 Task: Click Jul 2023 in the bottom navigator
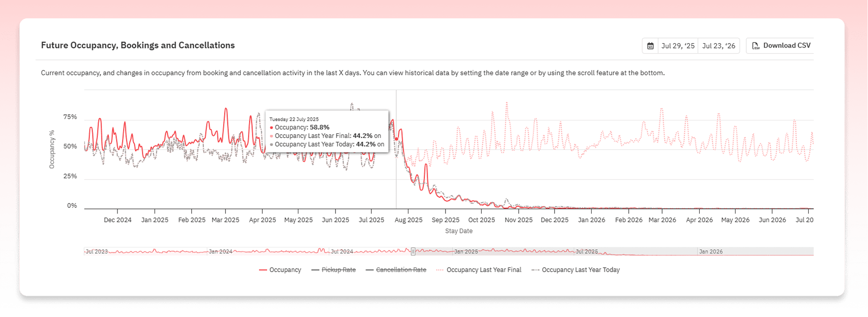tap(96, 252)
